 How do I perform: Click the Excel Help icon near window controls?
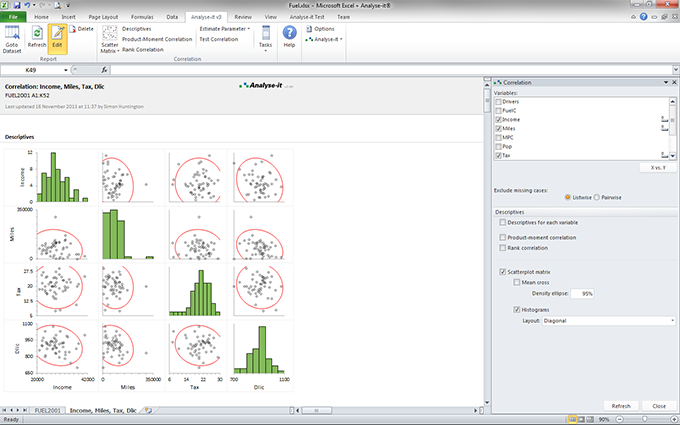(644, 16)
